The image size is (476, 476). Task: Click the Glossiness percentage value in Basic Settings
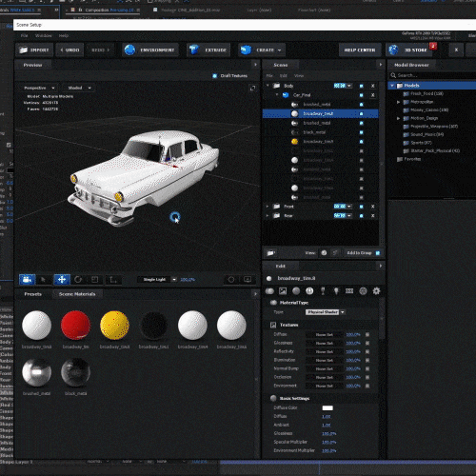(329, 433)
